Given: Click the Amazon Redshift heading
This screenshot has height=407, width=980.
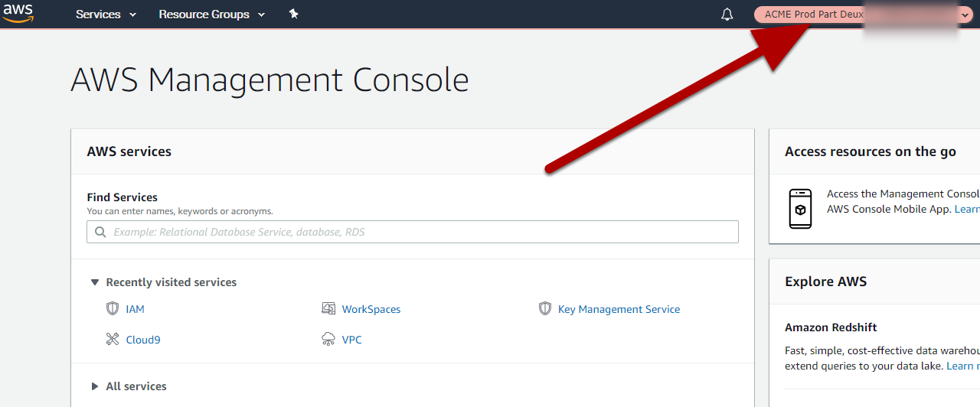Looking at the screenshot, I should 831,327.
